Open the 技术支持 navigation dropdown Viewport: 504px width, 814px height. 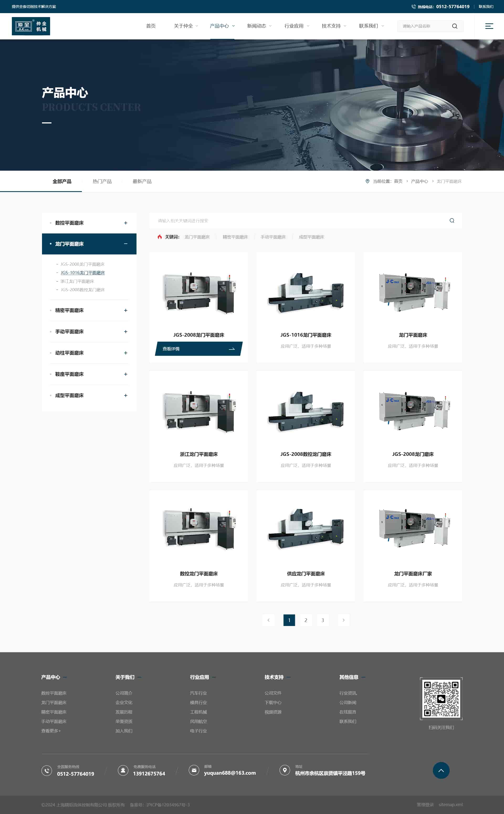click(x=334, y=26)
